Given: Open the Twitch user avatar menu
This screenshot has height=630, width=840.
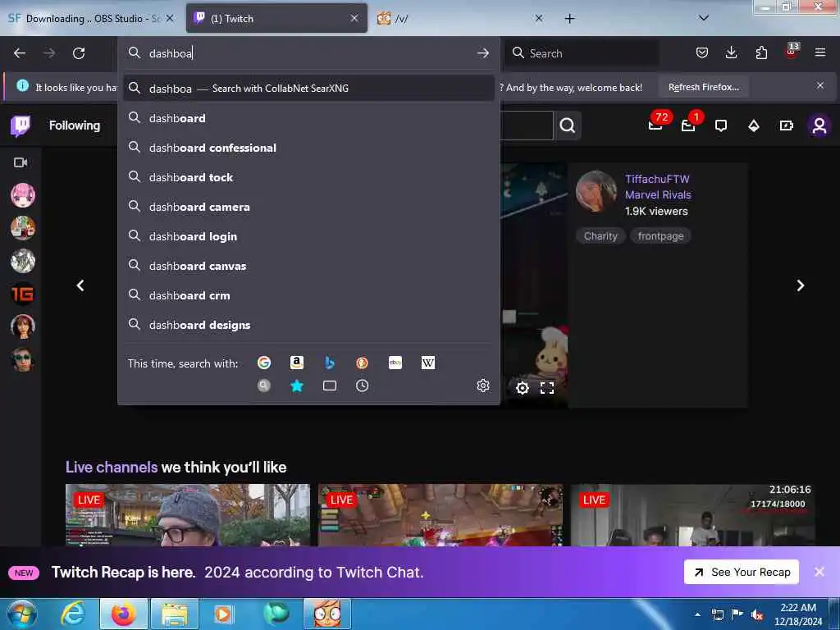Looking at the screenshot, I should point(819,126).
